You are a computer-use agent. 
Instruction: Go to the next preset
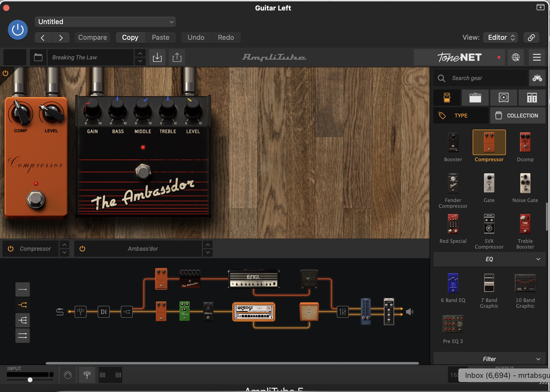point(61,38)
